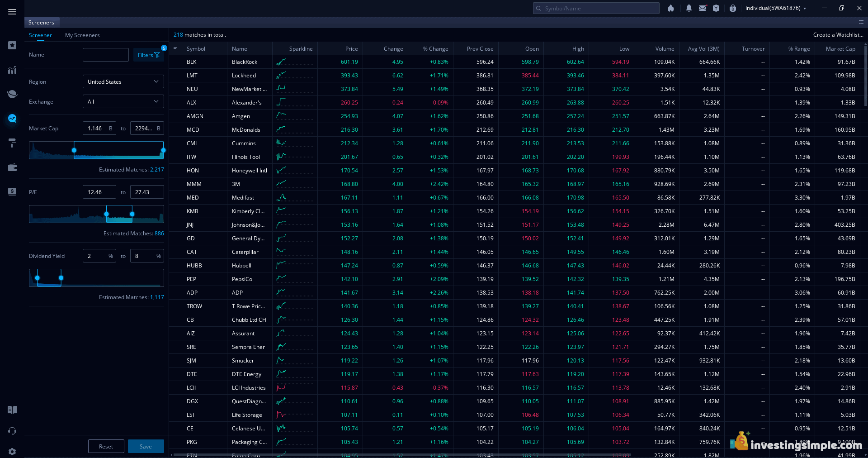Screen dimensions: 868x458
Task: Click the screener Name input field
Action: click(106, 55)
